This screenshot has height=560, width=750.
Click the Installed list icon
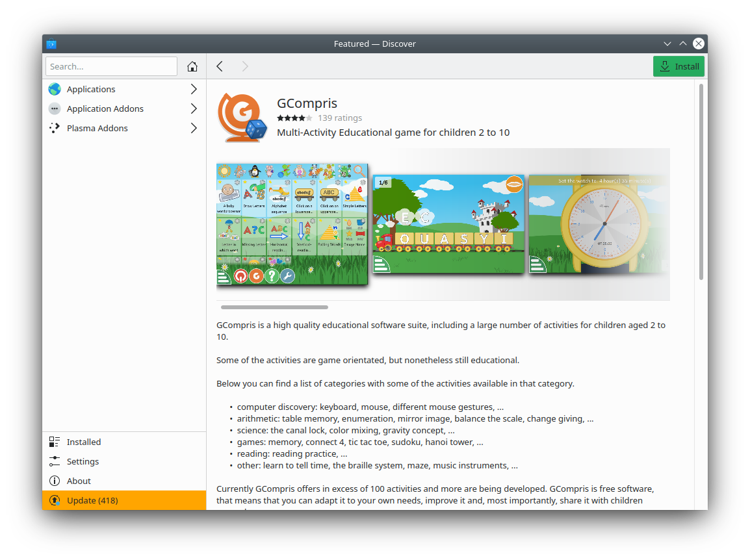55,442
